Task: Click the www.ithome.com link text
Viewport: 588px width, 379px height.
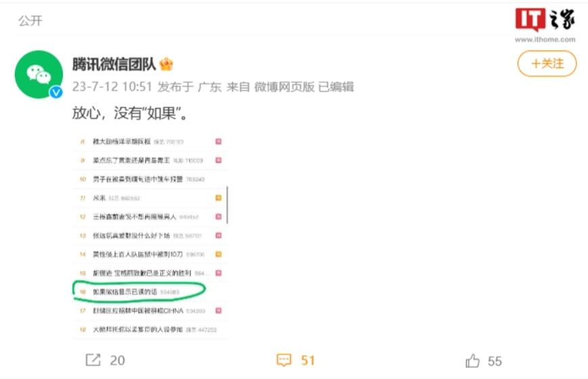Action: pos(545,39)
